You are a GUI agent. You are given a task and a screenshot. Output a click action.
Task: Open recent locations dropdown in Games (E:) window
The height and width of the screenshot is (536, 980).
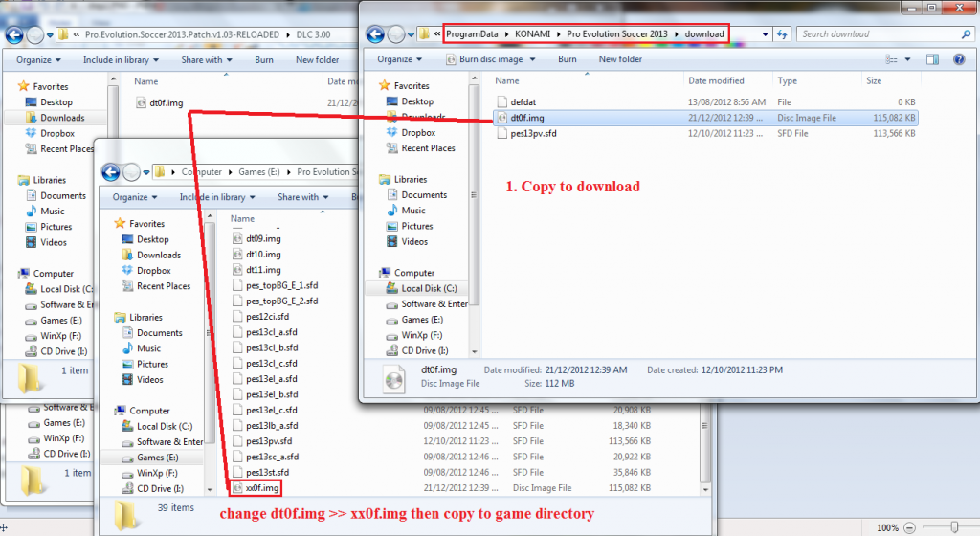point(146,172)
